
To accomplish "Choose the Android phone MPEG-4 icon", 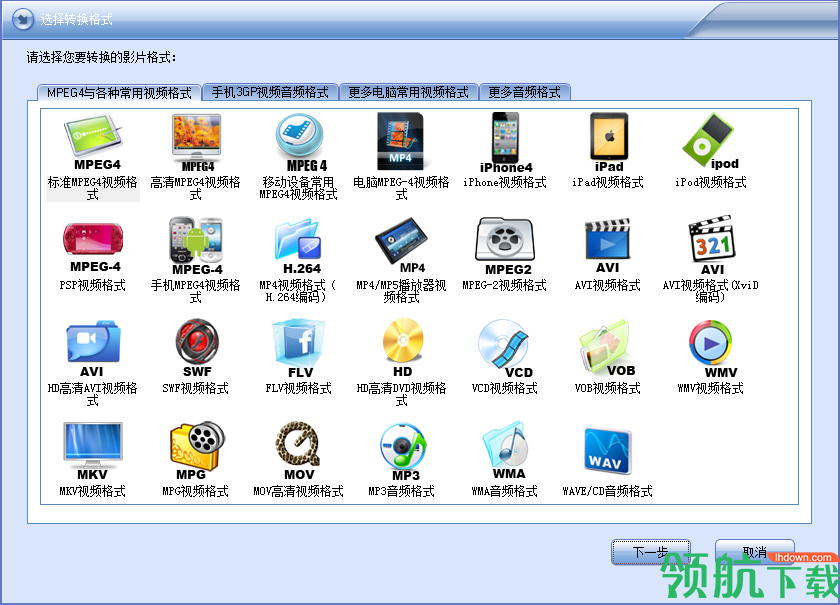I will point(196,246).
